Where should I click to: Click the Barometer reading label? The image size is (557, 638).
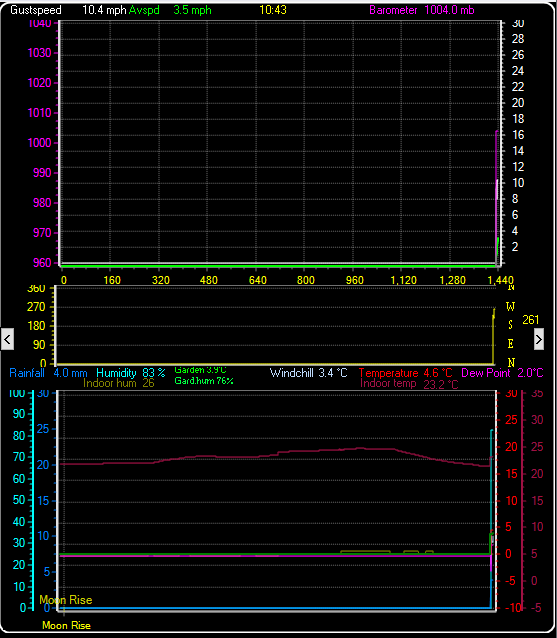click(393, 10)
